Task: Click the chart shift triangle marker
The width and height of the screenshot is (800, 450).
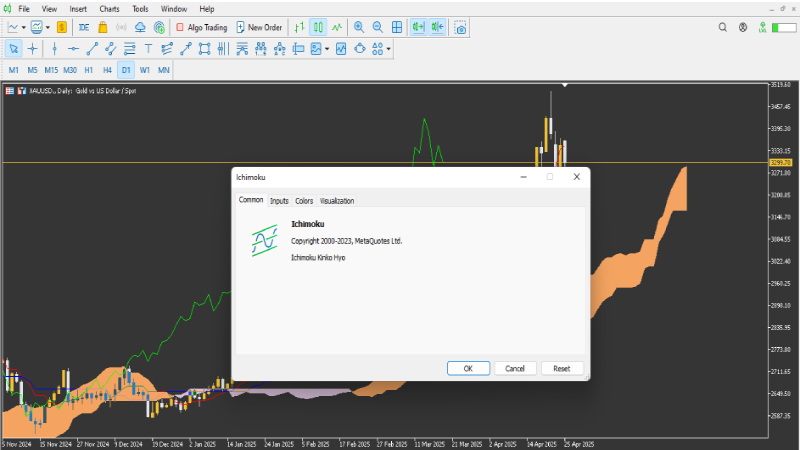Action: pyautogui.click(x=565, y=85)
